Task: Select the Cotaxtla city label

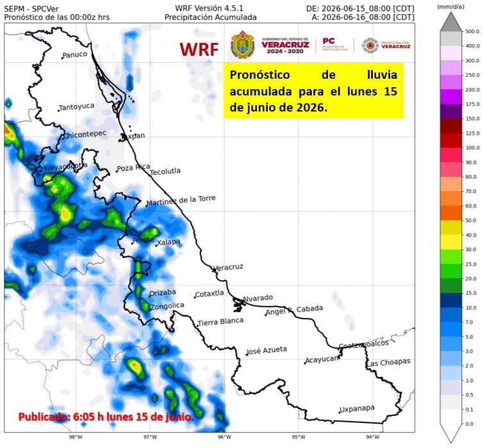Action: [210, 294]
